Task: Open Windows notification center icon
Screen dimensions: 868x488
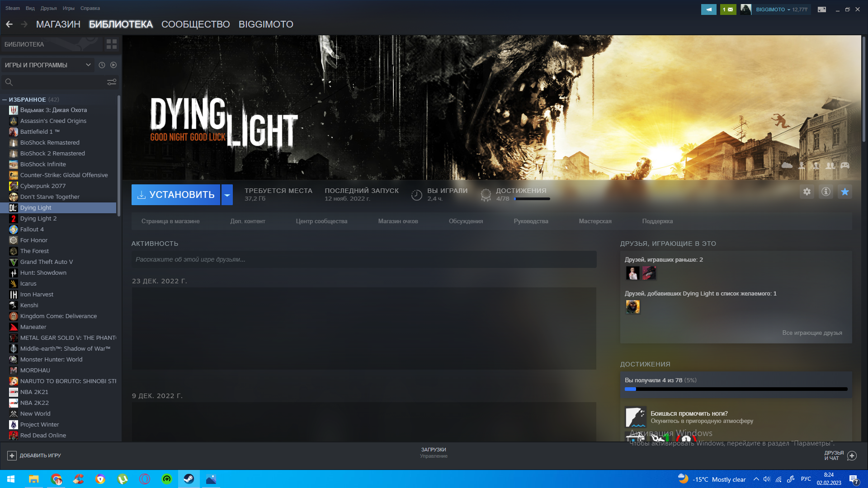Action: click(854, 479)
